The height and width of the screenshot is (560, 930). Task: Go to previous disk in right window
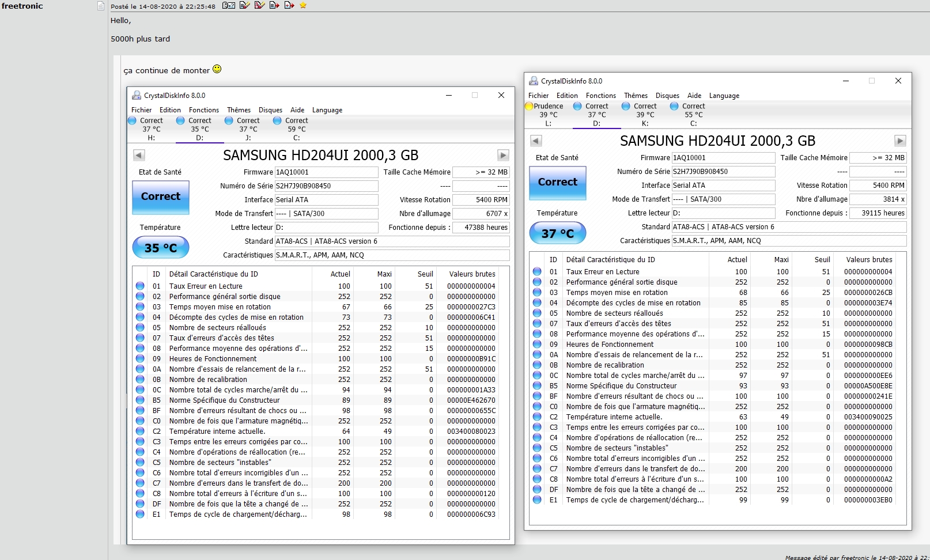click(x=536, y=141)
